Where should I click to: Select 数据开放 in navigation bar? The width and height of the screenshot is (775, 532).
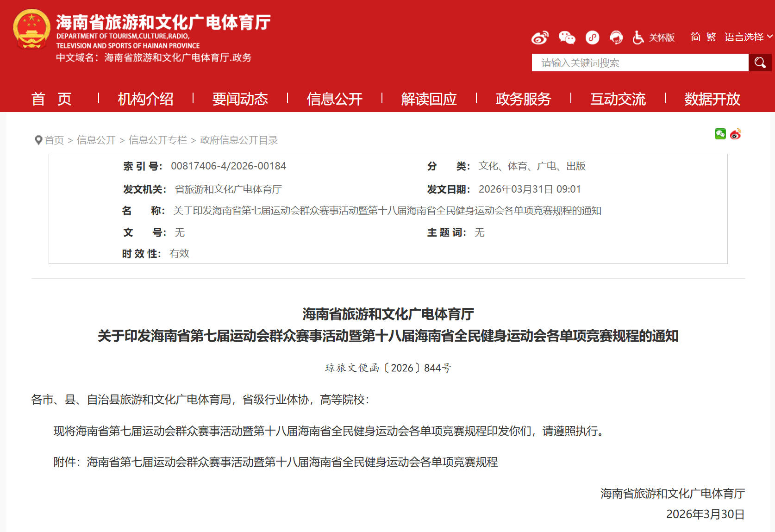point(712,99)
